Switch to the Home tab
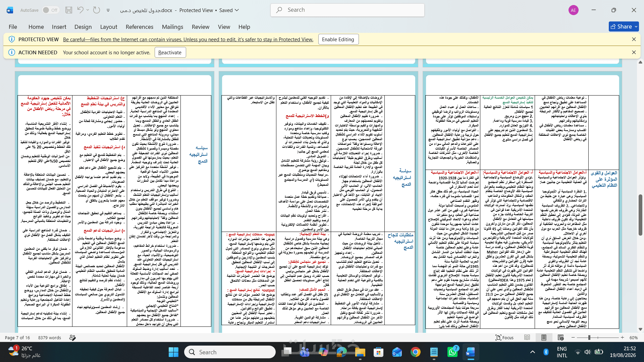Viewport: 644px width, 362px height. [x=36, y=27]
